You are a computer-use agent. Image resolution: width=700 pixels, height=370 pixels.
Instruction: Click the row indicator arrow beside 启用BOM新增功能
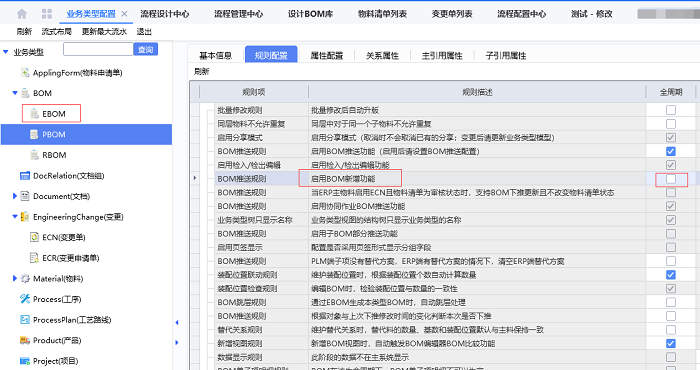pyautogui.click(x=195, y=178)
